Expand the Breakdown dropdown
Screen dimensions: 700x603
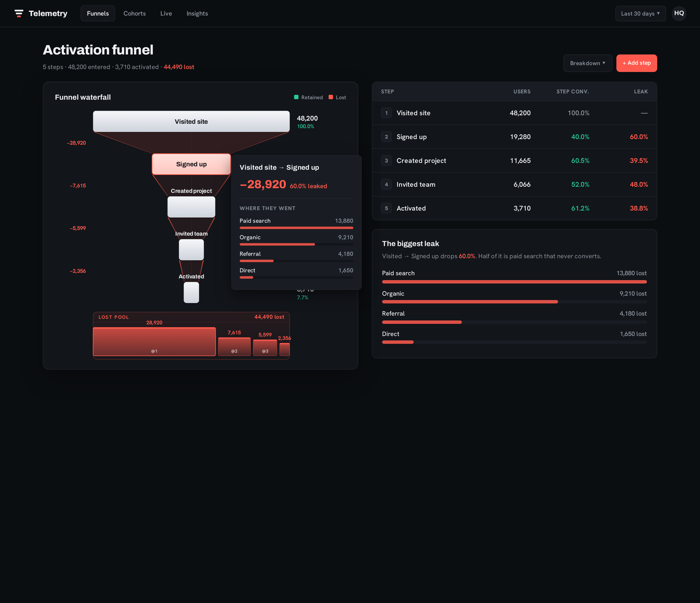pyautogui.click(x=587, y=63)
